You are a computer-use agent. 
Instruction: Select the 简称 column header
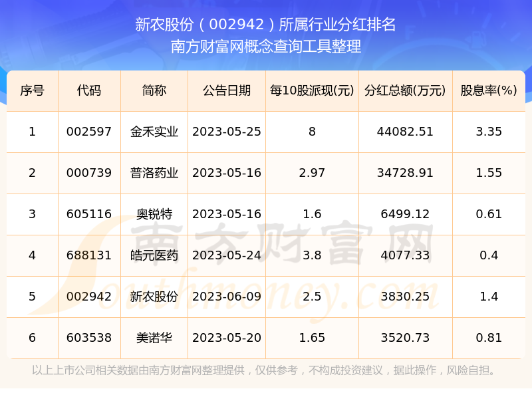[154, 90]
